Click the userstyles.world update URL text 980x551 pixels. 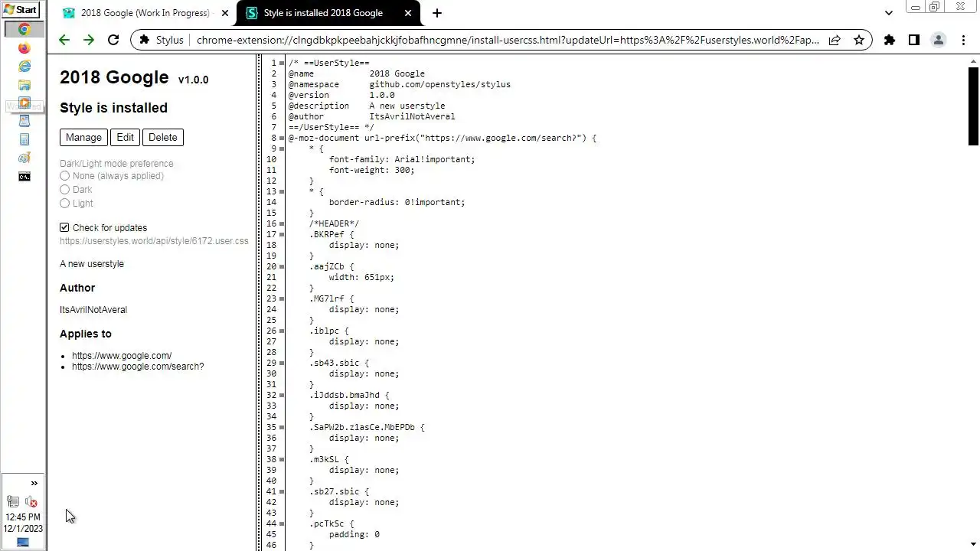tap(154, 241)
